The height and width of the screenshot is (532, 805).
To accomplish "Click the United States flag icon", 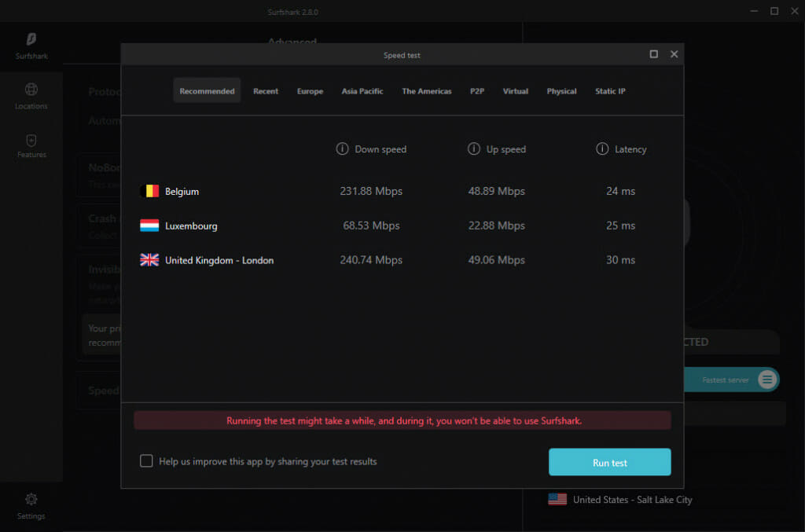I will [557, 499].
